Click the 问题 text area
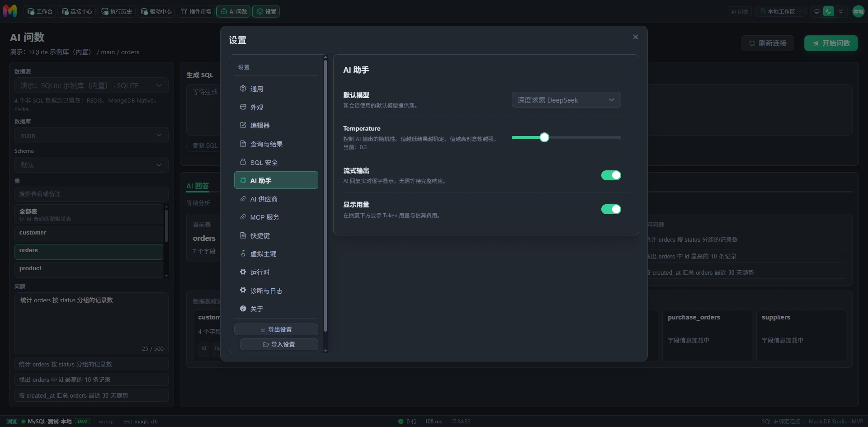The height and width of the screenshot is (427, 868). [x=91, y=323]
